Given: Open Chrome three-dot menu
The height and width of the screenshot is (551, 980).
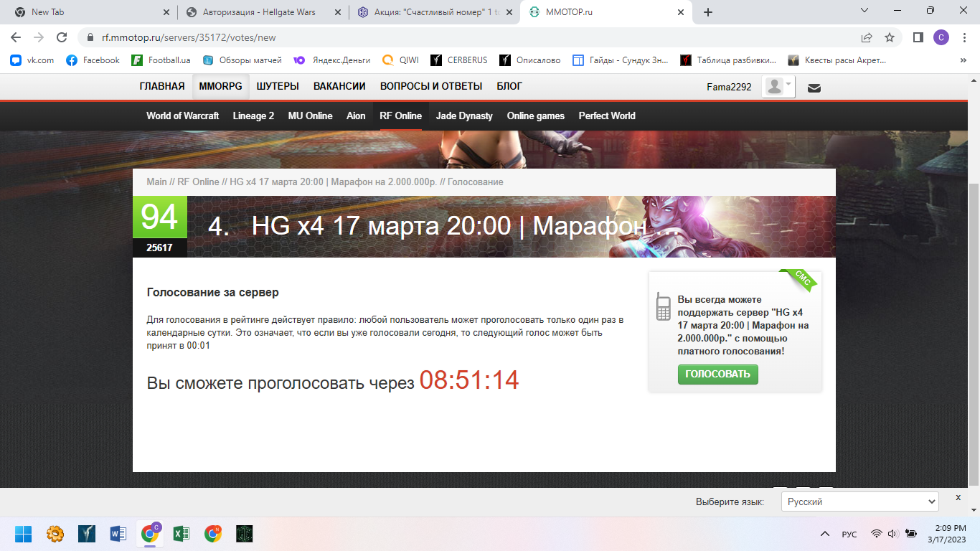Looking at the screenshot, I should point(963,37).
